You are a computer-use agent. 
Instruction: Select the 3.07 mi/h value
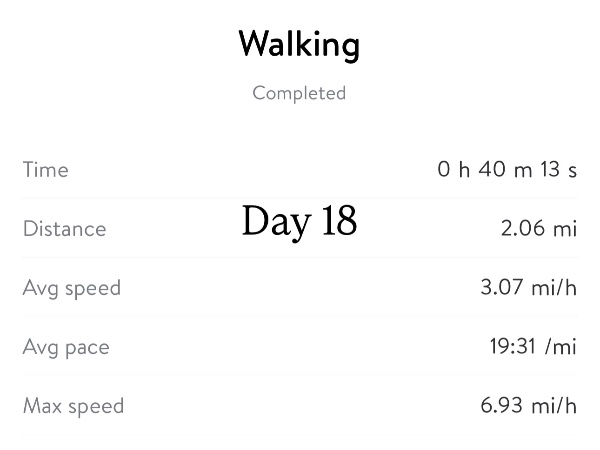(529, 288)
